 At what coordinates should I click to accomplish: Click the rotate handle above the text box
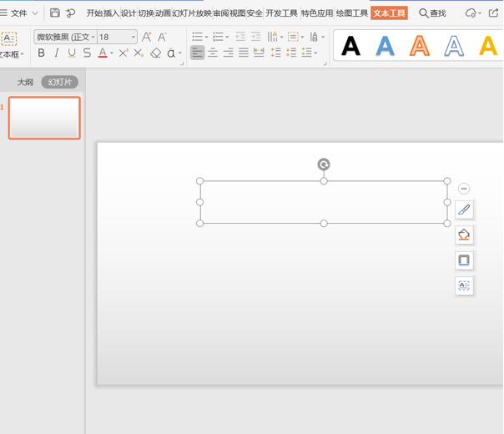[324, 164]
